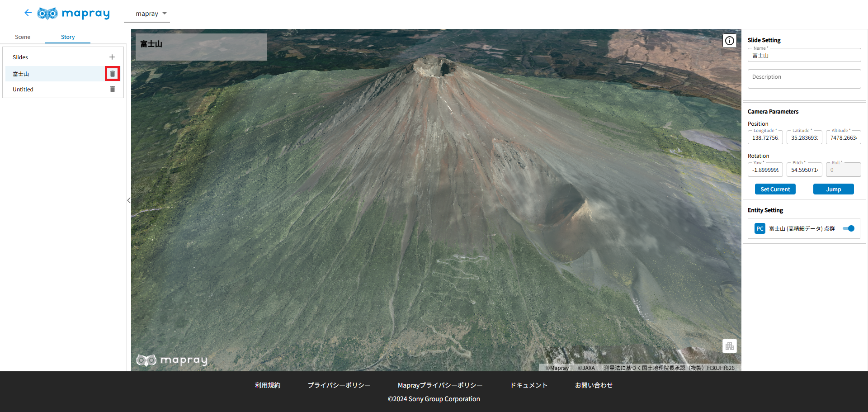Screen dimensions: 868x412
Task: Edit the Longitude position field
Action: click(x=765, y=138)
